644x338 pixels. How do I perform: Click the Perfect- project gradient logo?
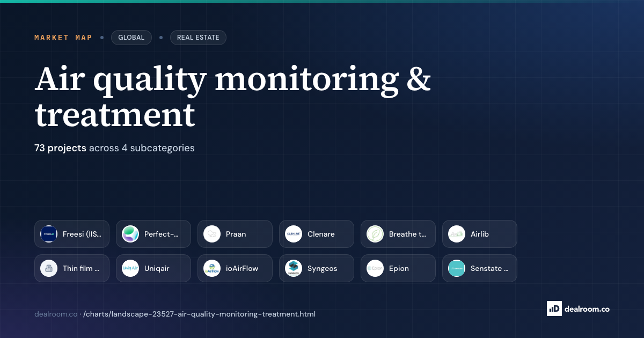coord(130,234)
